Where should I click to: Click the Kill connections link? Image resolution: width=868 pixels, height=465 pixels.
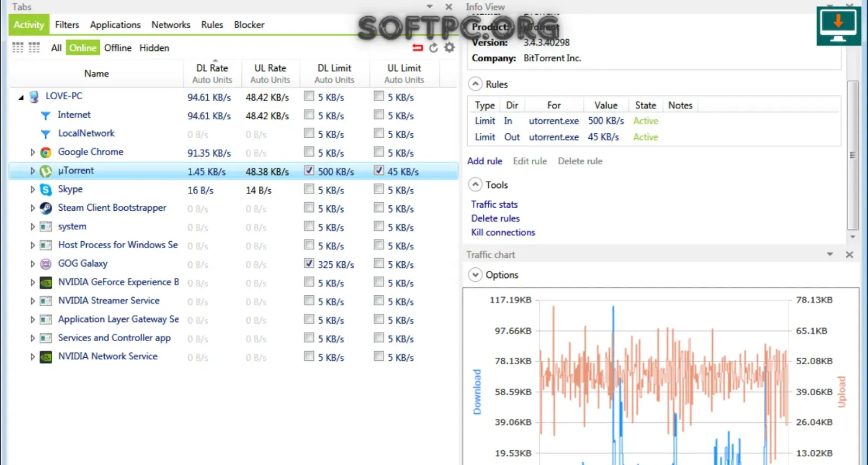click(503, 232)
